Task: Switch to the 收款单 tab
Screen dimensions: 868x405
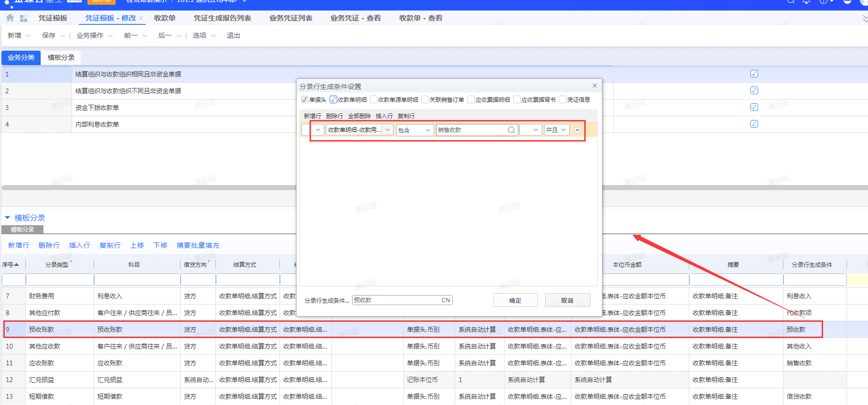Action: 165,18
